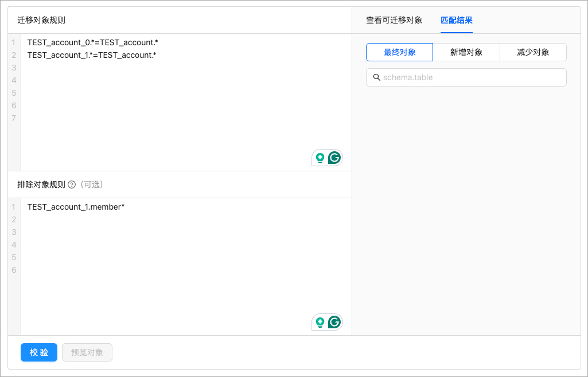The width and height of the screenshot is (588, 377).
Task: Click line number 3 in migration rules editor
Action: pyautogui.click(x=14, y=68)
